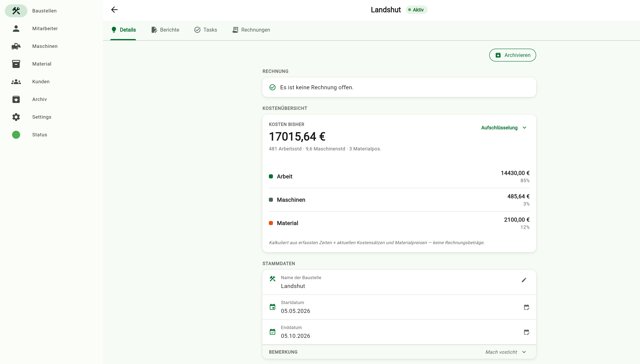Switch to the Tasks tab
Screen dimensions: 640x364
[x=206, y=30]
